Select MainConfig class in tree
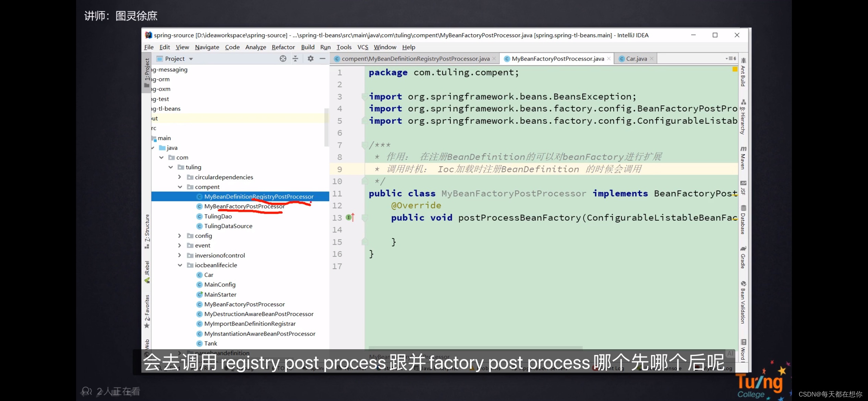This screenshot has height=401, width=868. pos(220,284)
